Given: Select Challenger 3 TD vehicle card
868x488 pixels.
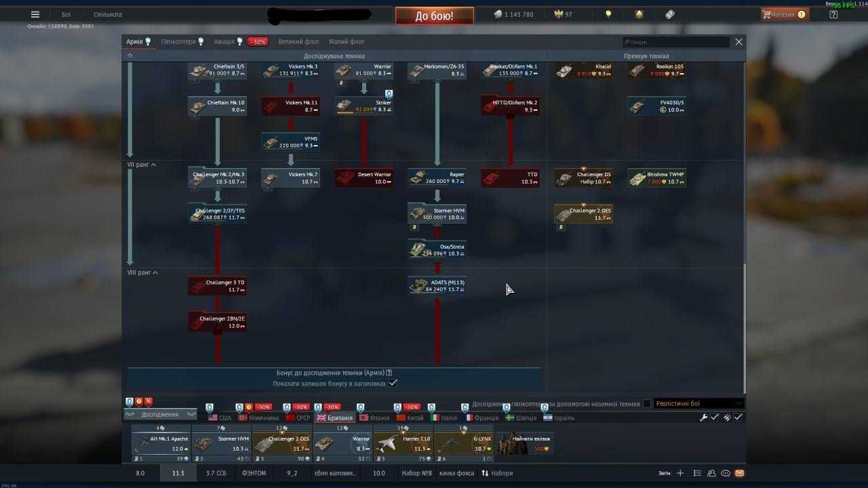Looking at the screenshot, I should (x=217, y=285).
